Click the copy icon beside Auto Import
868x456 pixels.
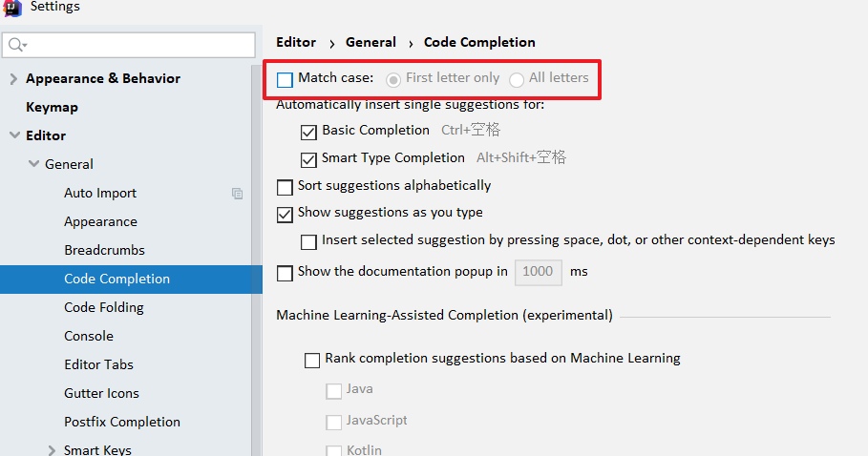pyautogui.click(x=237, y=193)
